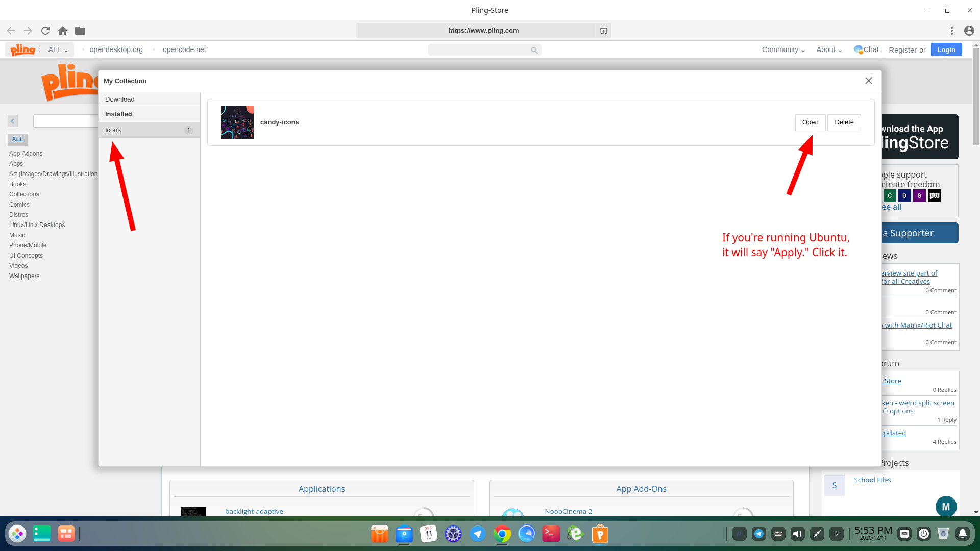Click the search magnifier icon
980x551 pixels.
[534, 50]
